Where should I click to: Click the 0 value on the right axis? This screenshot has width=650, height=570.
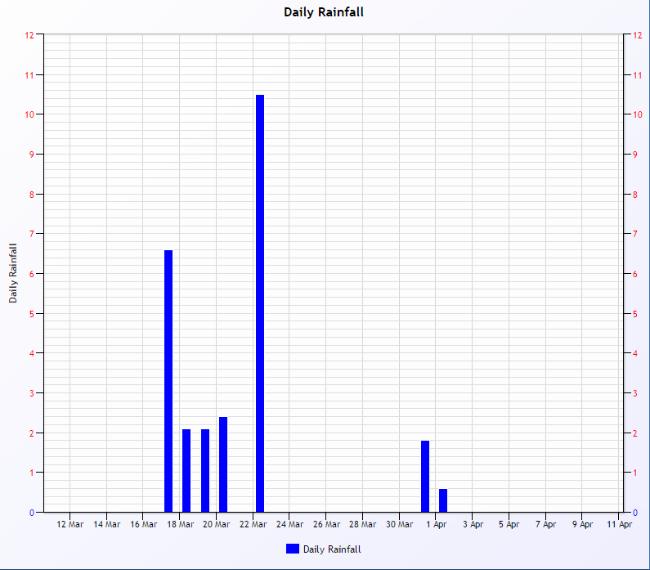tap(632, 513)
